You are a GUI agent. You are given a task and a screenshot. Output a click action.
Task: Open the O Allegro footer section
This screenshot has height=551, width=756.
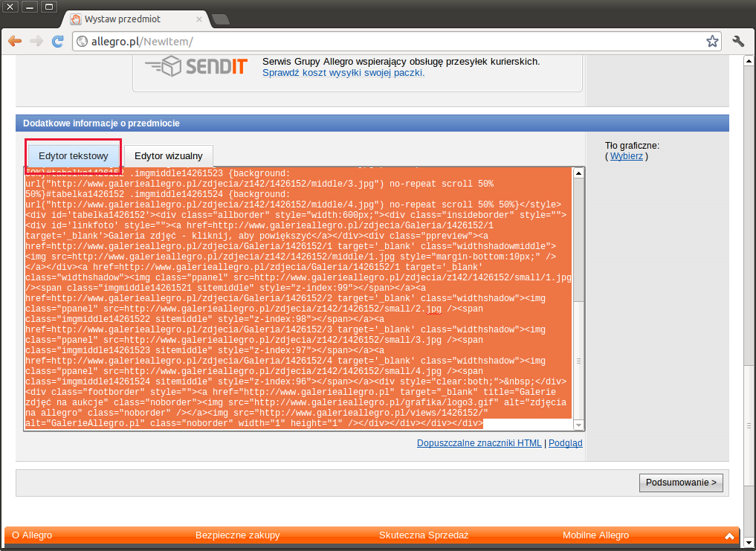click(32, 535)
